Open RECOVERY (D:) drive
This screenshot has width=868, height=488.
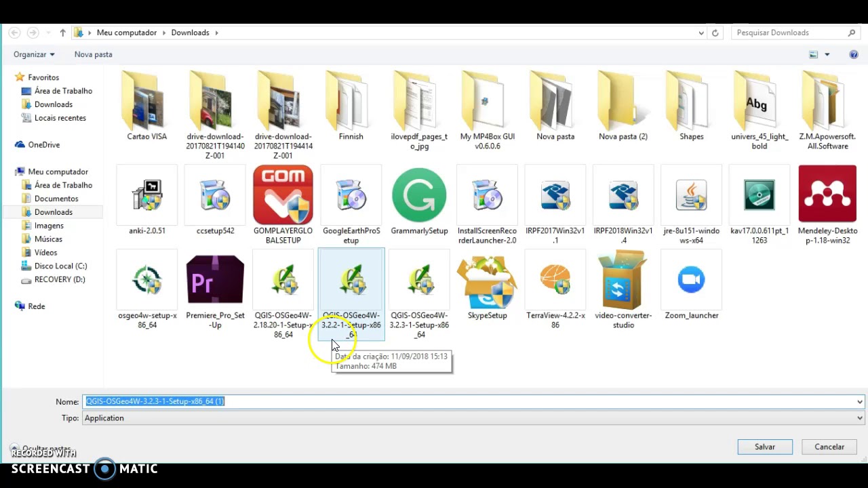point(60,279)
